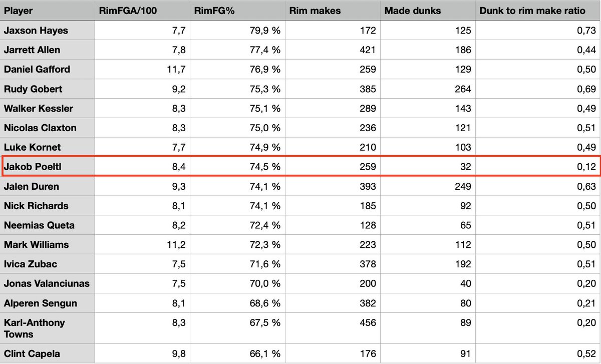Click Jarrett Allen dunk ratio cell 0,44
601x364 pixels.
pyautogui.click(x=538, y=50)
